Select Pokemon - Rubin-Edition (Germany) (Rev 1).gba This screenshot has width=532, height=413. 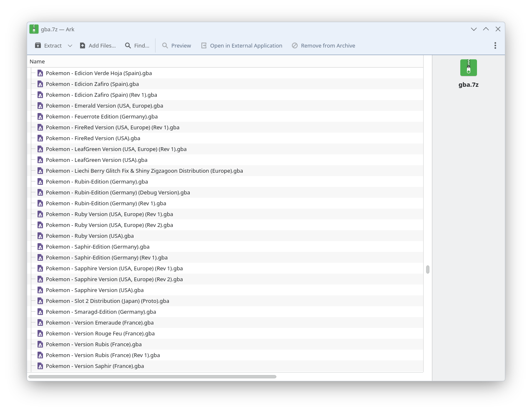click(225, 203)
